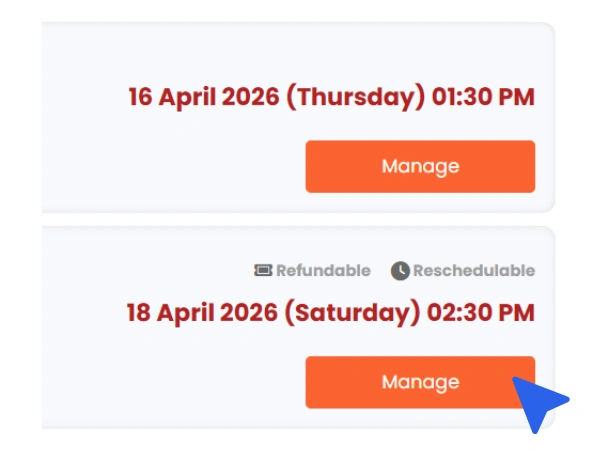Screen dimensions: 600x450
Task: Click the clock icon beside Reschedulable
Action: pyautogui.click(x=400, y=270)
